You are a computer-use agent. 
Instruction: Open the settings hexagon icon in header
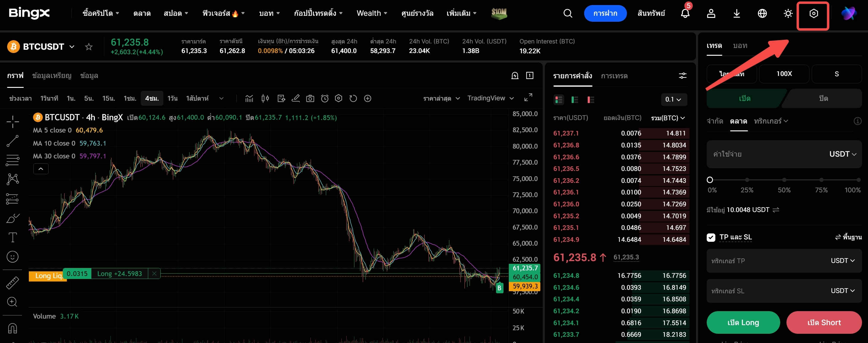coord(813,13)
